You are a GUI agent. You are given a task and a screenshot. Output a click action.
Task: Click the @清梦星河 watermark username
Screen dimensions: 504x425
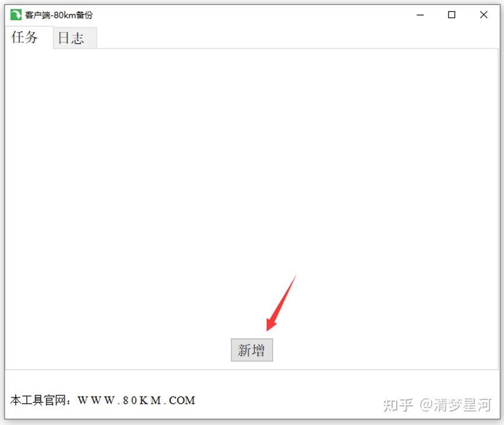pos(456,405)
